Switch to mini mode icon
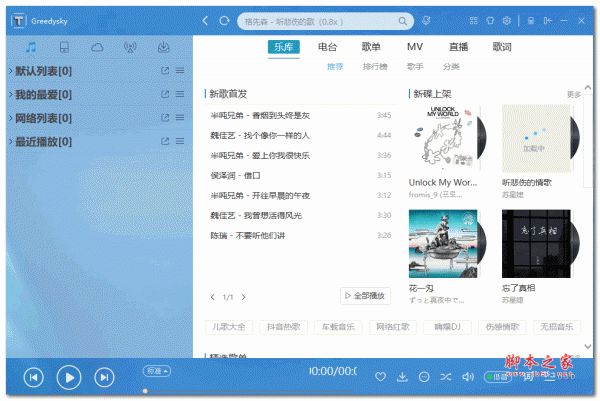 (x=531, y=21)
